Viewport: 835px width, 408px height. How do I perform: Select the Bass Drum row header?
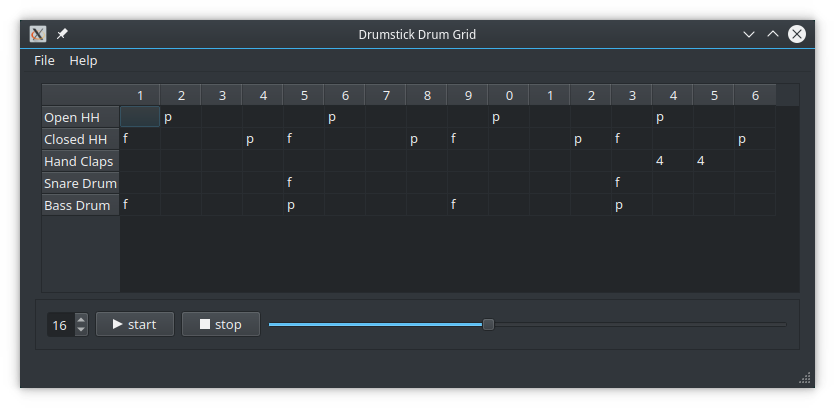(80, 205)
